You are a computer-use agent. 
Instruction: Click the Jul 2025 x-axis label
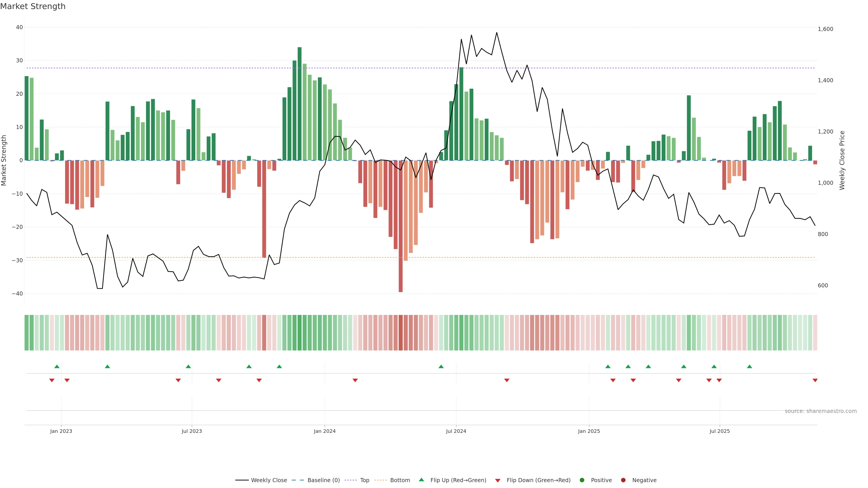tap(719, 431)
